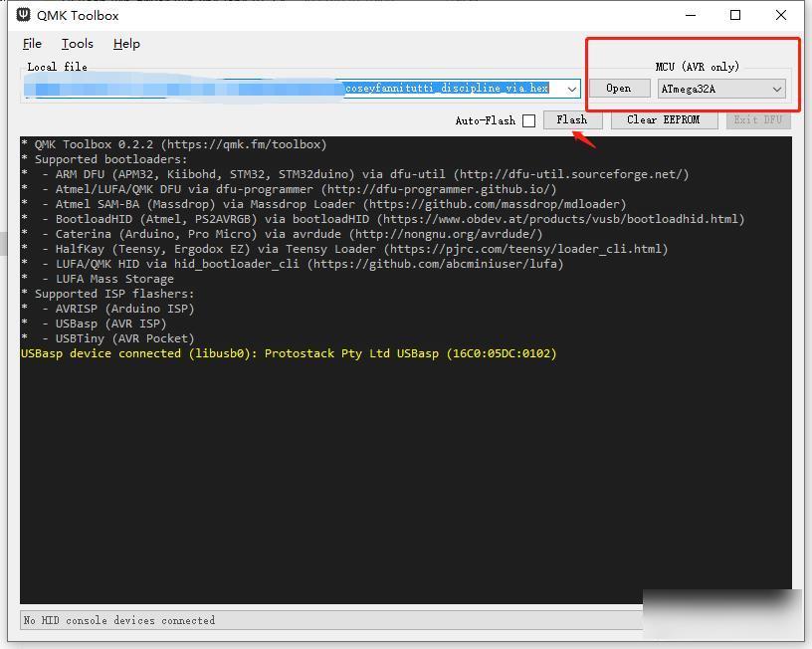Click the AVRISP (Arduino ISP) line
The height and width of the screenshot is (649, 812).
[x=107, y=309]
